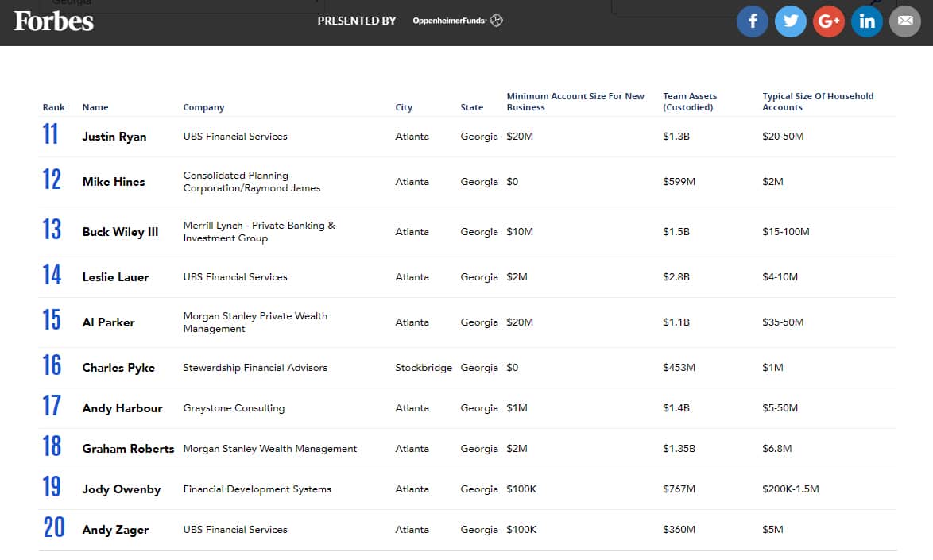Share on LinkedIn

coord(866,21)
